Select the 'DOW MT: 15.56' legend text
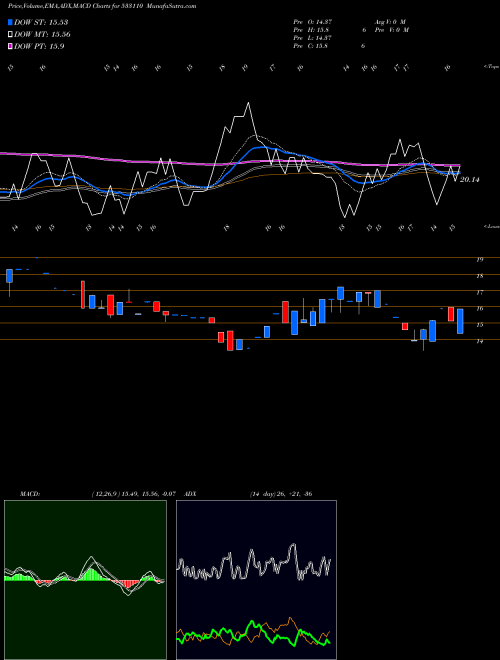500x660 pixels. pos(42,35)
